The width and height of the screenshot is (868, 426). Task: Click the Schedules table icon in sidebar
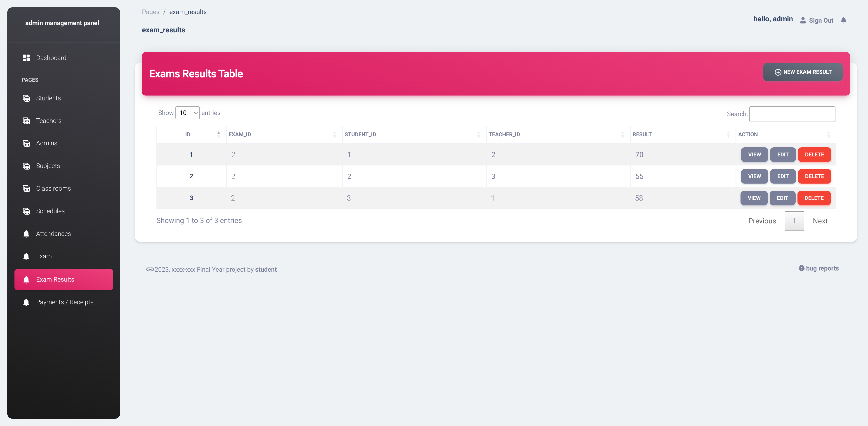click(x=26, y=211)
